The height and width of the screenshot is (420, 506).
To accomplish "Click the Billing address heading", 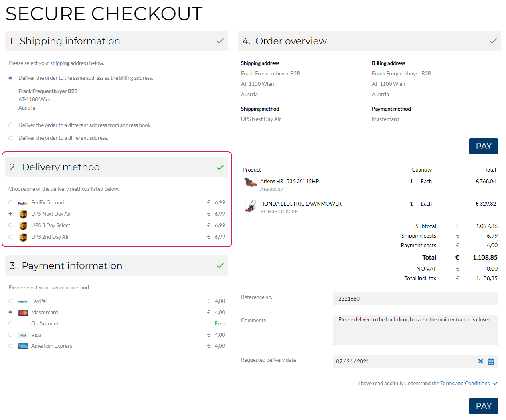I will [x=389, y=63].
